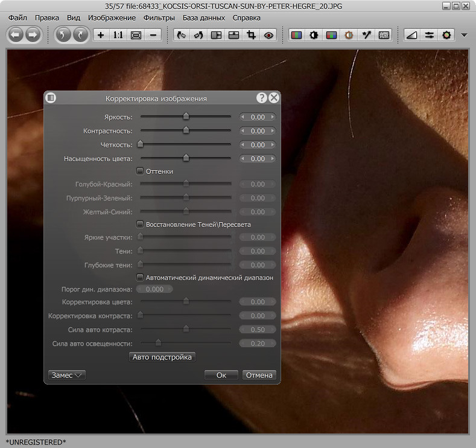Set zoom to 1:1 actual size

[118, 35]
